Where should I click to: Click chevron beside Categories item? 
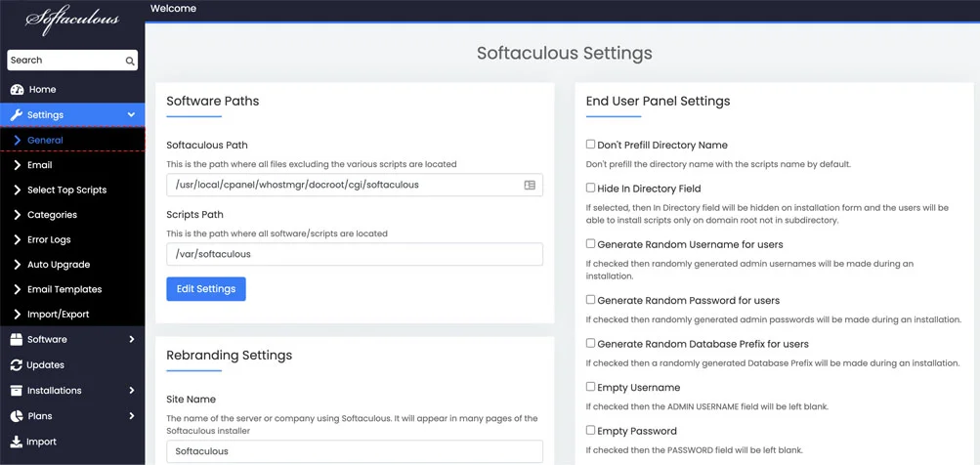(x=18, y=215)
